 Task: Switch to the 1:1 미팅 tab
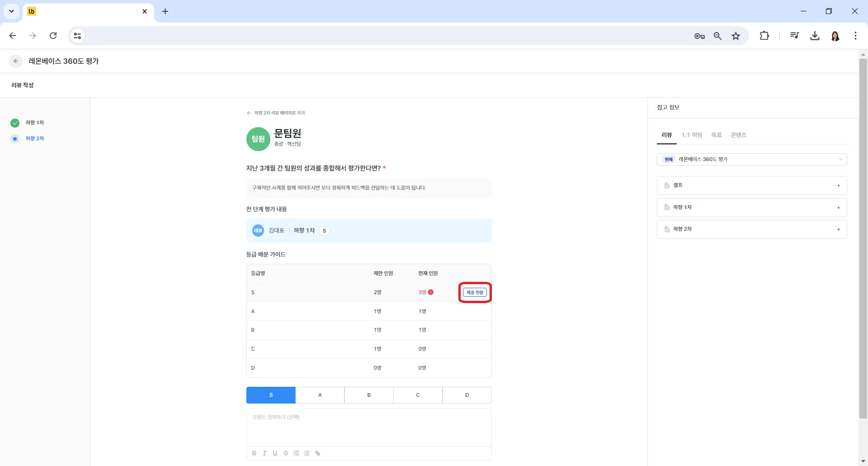pyautogui.click(x=692, y=135)
